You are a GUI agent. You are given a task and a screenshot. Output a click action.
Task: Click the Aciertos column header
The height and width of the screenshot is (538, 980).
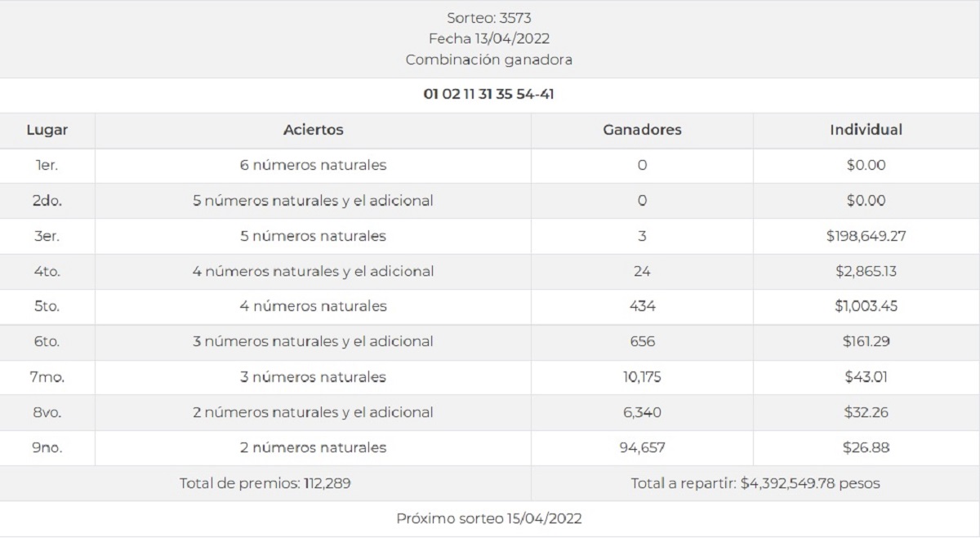[x=313, y=130]
